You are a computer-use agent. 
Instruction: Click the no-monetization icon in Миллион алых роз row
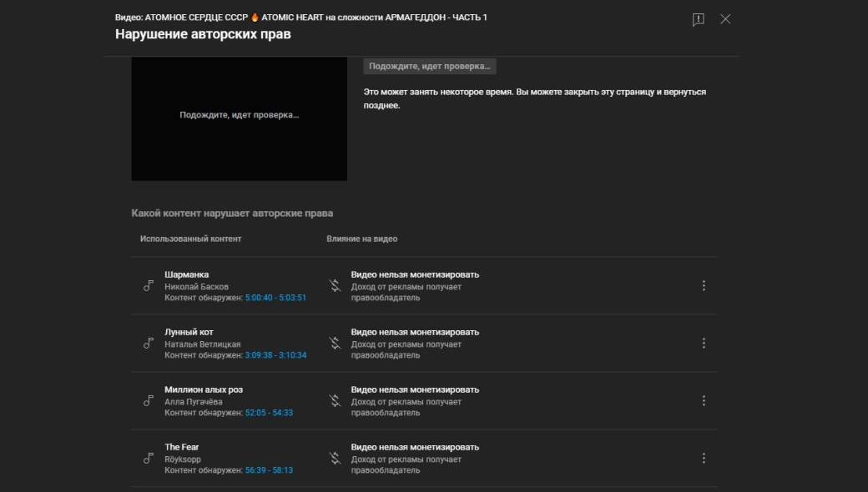tap(335, 401)
